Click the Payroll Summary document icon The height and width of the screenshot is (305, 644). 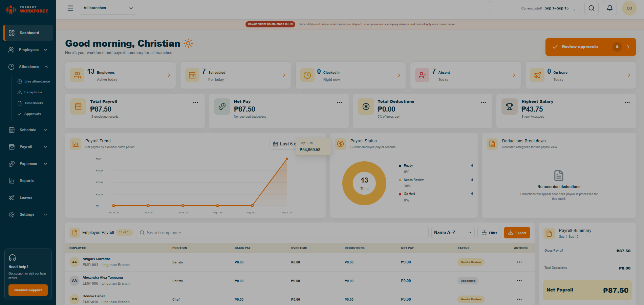pyautogui.click(x=549, y=233)
